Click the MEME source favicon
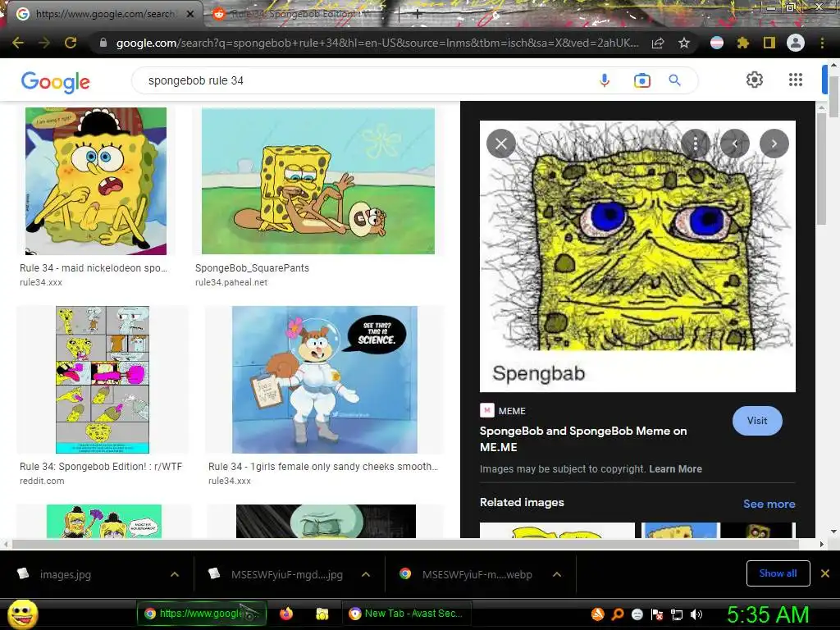The width and height of the screenshot is (840, 630). point(486,410)
